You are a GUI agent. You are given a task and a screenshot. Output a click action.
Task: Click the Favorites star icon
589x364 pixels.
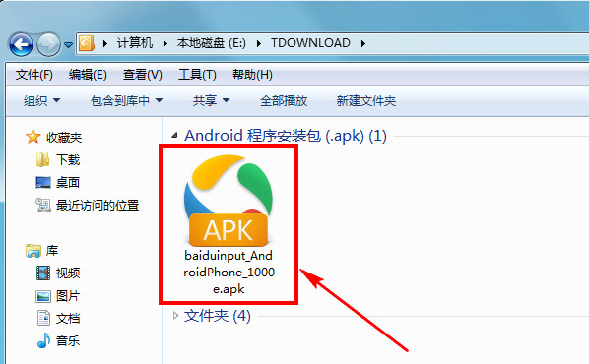click(33, 137)
